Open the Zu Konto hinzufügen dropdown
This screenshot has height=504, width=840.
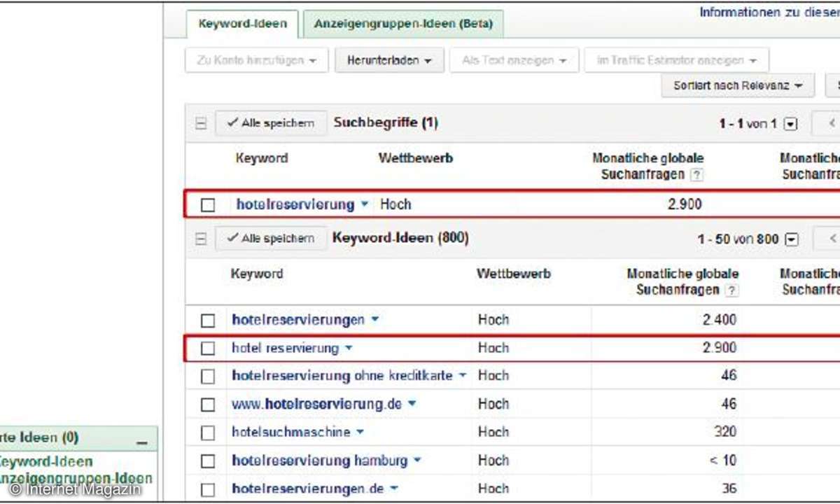(257, 60)
